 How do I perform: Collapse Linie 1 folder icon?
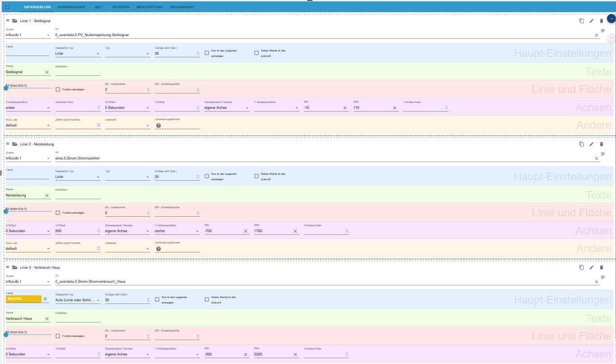click(14, 21)
